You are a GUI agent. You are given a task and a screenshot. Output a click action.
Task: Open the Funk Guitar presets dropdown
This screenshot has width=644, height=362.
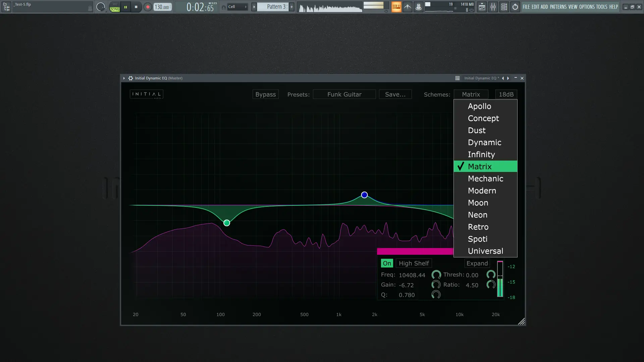click(x=344, y=95)
